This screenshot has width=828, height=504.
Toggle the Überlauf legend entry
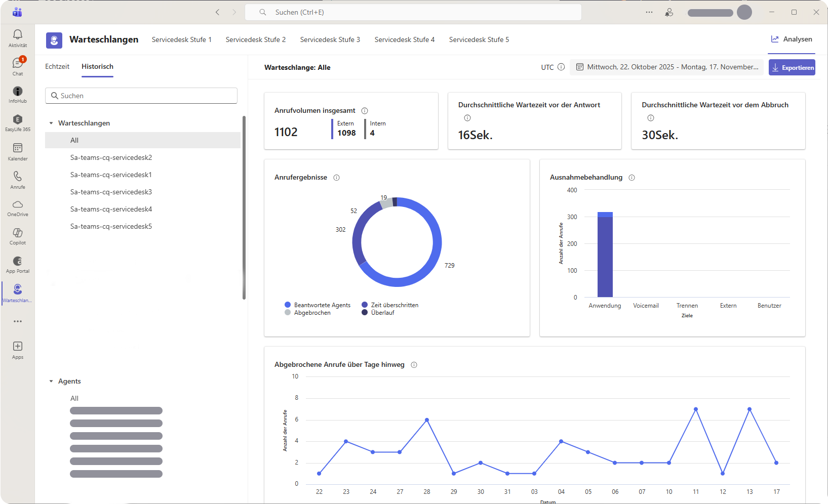point(382,313)
